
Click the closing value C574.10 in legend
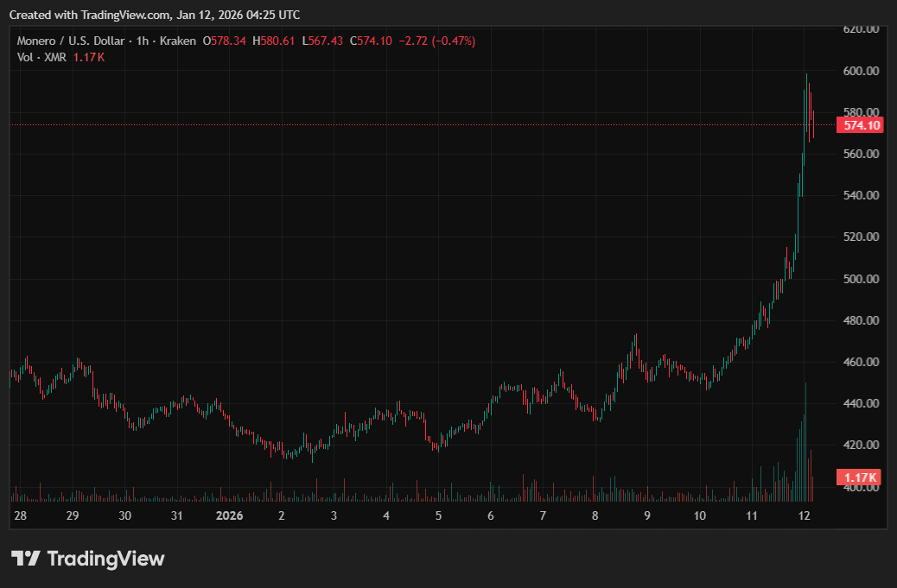(x=371, y=41)
